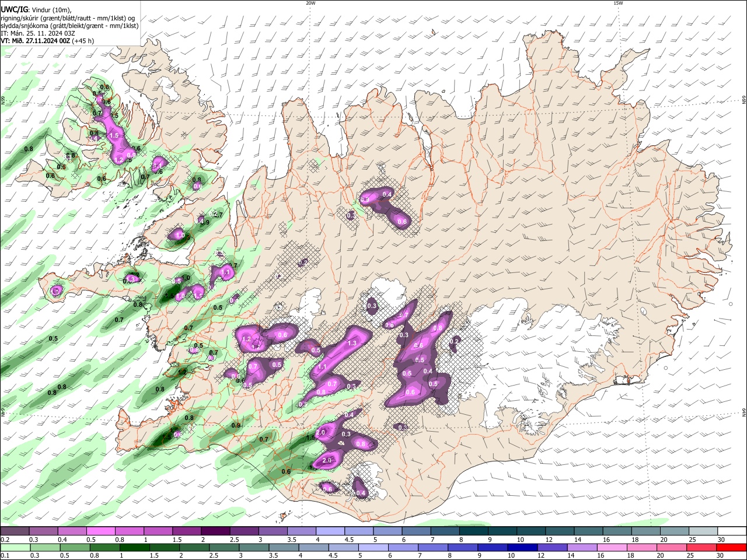This screenshot has width=747, height=560.
Task: Choose the dark green legend swatch labeled 1.5
Action: (x=163, y=548)
